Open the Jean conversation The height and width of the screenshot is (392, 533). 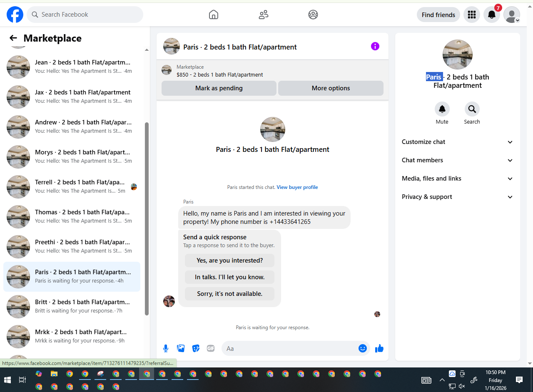click(x=72, y=67)
